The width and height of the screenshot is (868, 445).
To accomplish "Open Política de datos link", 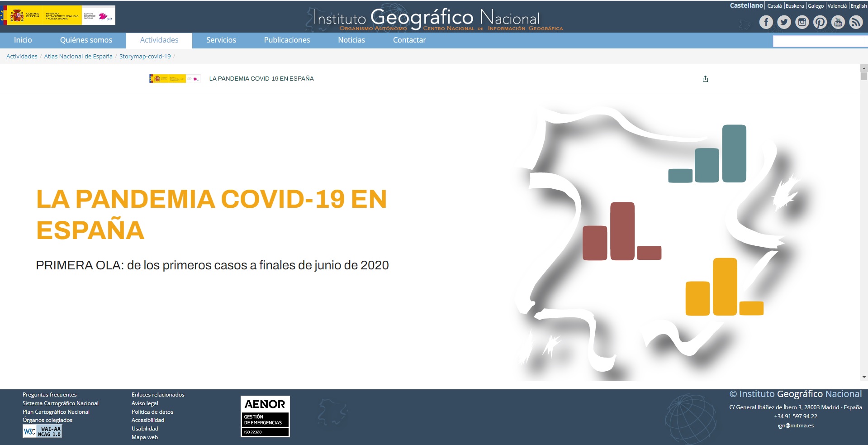I will [x=152, y=412].
